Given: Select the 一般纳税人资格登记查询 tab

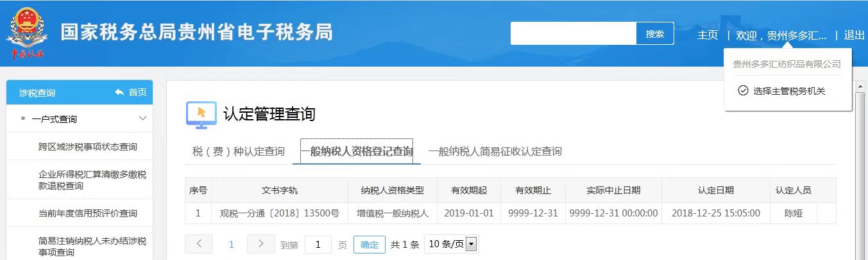Looking at the screenshot, I should (x=357, y=152).
